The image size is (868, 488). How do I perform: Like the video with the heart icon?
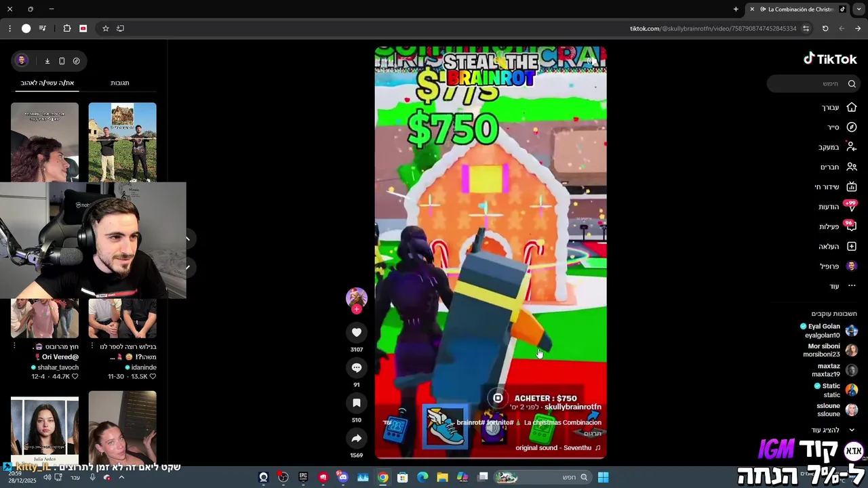357,332
